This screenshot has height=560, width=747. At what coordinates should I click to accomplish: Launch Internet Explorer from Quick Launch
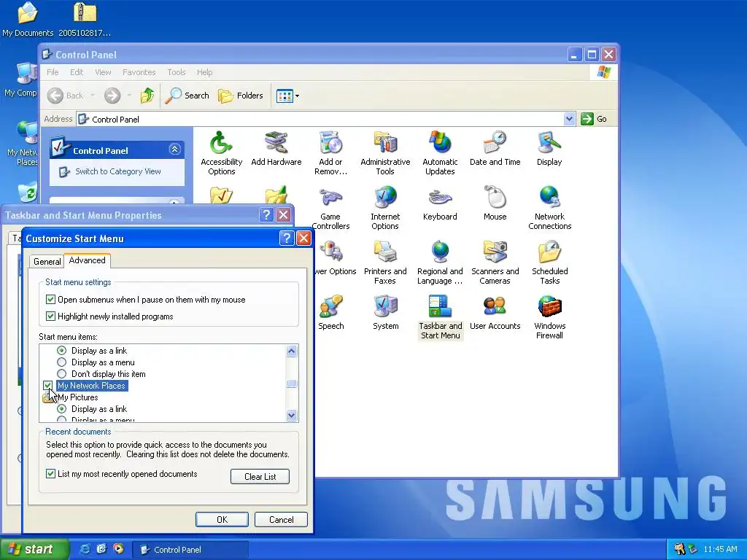tap(85, 549)
